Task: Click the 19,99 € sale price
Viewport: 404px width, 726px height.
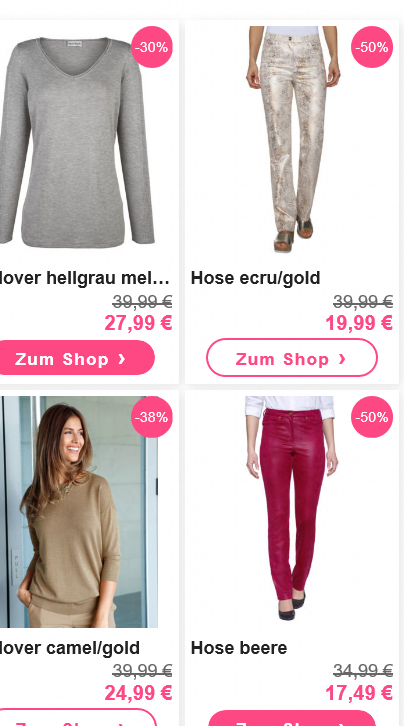Action: [x=359, y=323]
